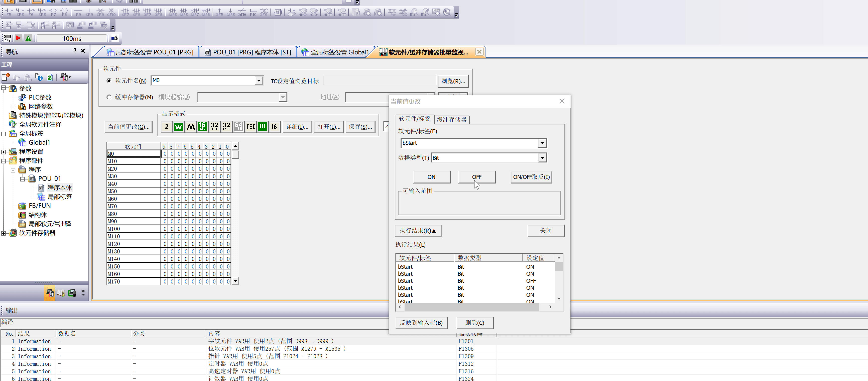
Task: Select the binary '2' display format
Action: tap(166, 127)
